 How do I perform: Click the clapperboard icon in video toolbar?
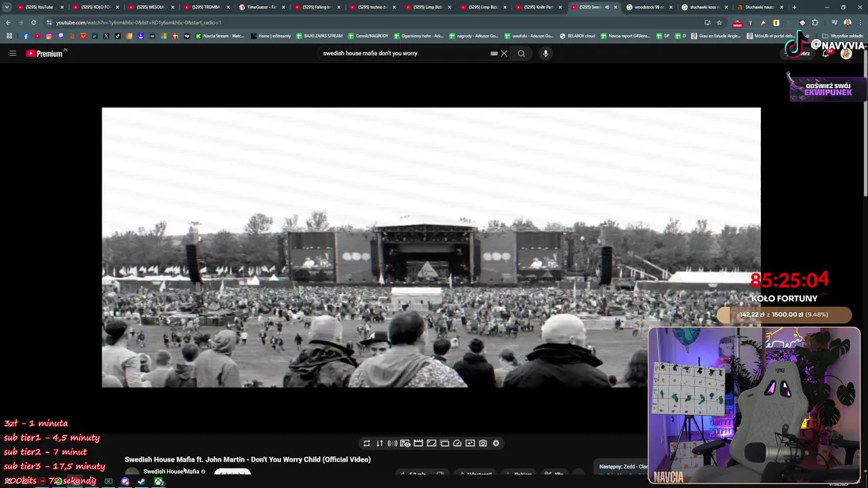pyautogui.click(x=418, y=443)
